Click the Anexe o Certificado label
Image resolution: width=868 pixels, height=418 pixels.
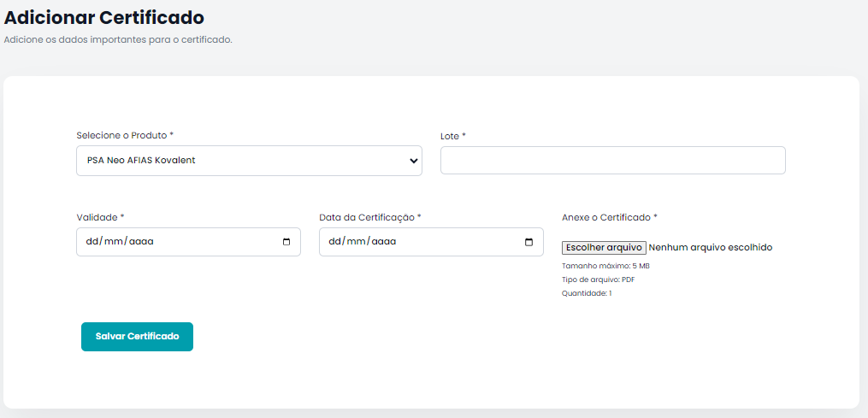[609, 217]
